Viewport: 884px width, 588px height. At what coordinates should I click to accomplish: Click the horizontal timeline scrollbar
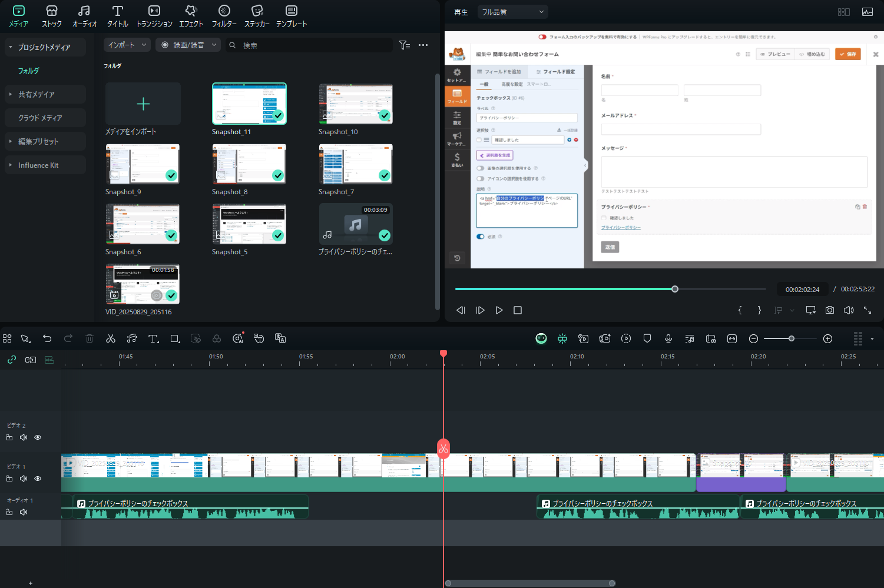pyautogui.click(x=530, y=583)
